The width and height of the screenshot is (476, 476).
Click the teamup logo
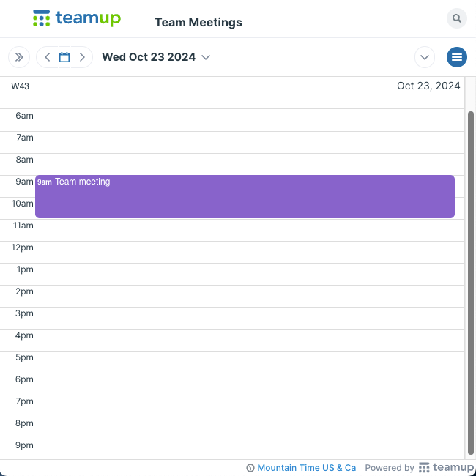(x=77, y=18)
